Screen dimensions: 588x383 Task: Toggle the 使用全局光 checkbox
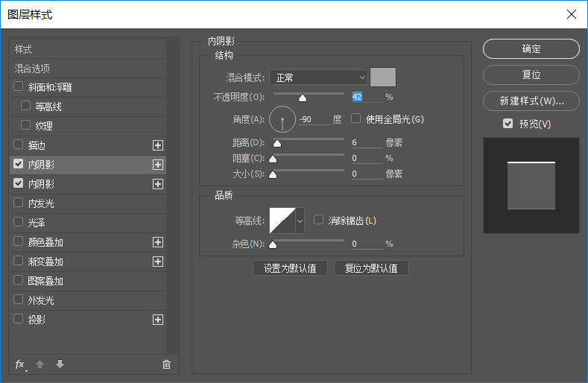click(x=356, y=118)
